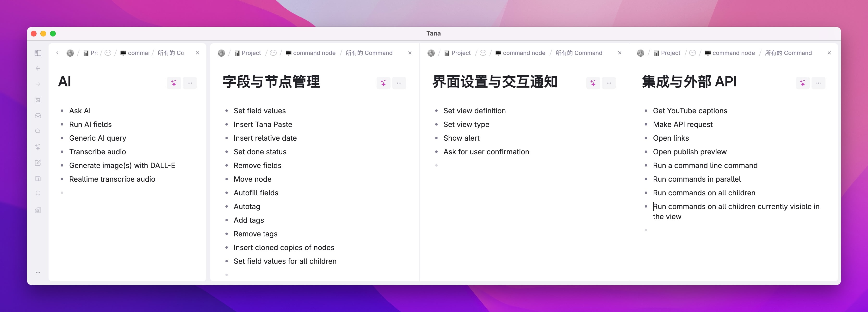The height and width of the screenshot is (312, 868).
Task: Open command node breadcrumb in 集成与外部 API panel
Action: click(x=730, y=53)
